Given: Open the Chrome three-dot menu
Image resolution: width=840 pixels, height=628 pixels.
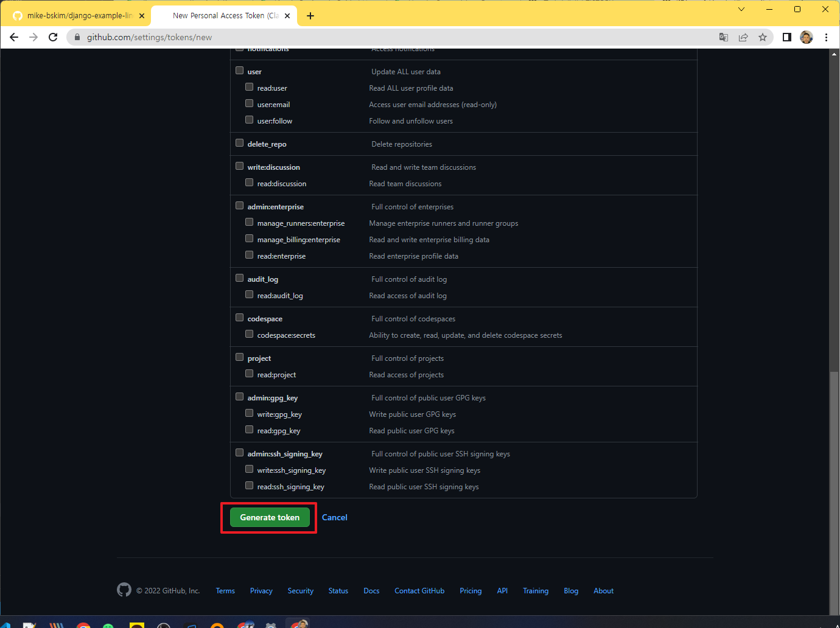Looking at the screenshot, I should (826, 37).
